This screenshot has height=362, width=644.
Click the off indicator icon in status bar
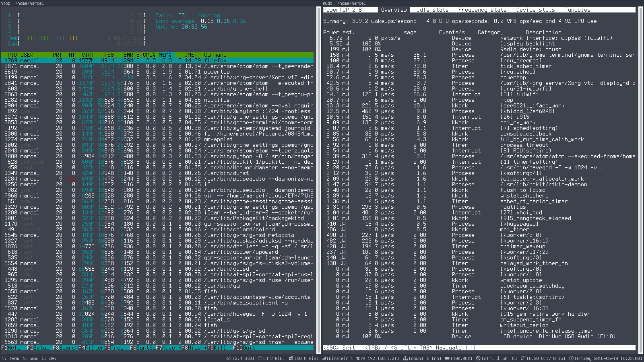pos(478,358)
